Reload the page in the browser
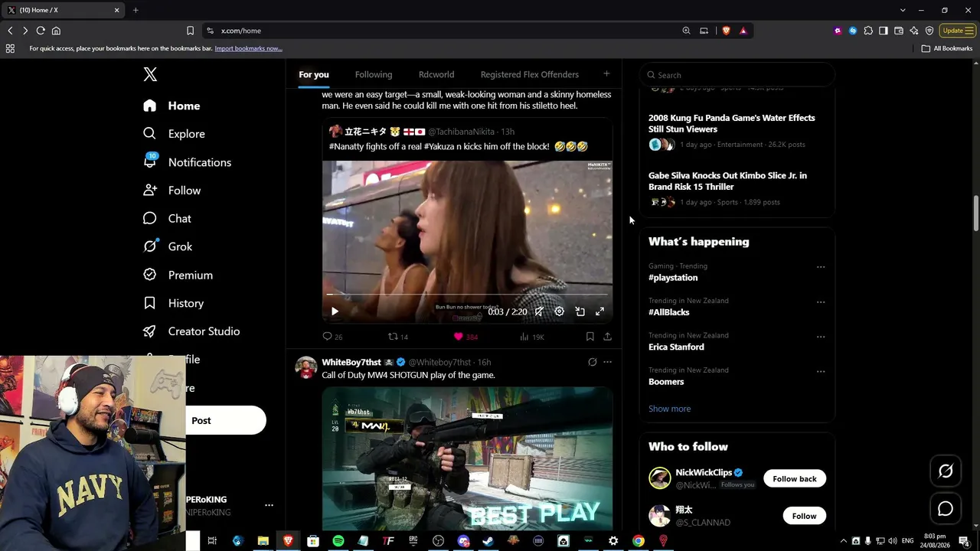 tap(41, 31)
